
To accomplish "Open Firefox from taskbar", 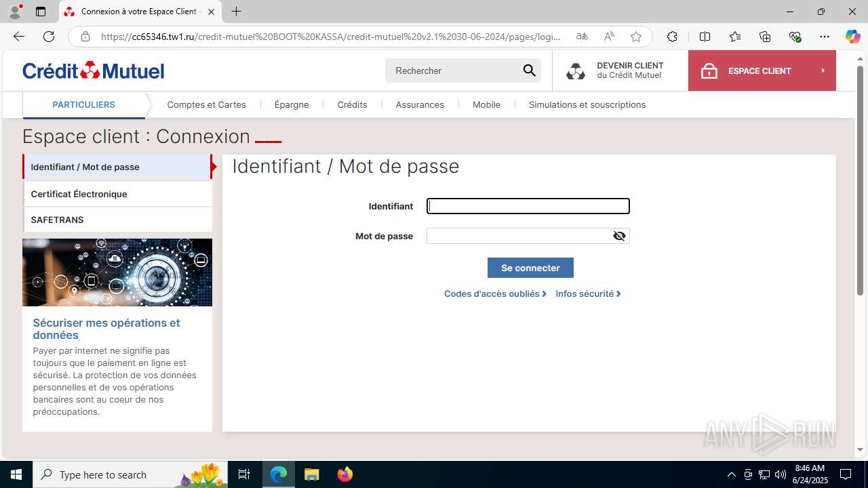I will pos(344,474).
